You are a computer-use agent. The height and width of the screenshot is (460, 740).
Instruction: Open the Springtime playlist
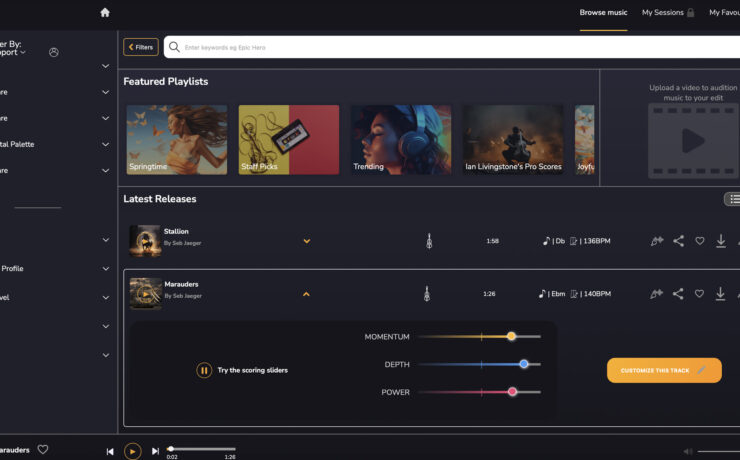(177, 140)
